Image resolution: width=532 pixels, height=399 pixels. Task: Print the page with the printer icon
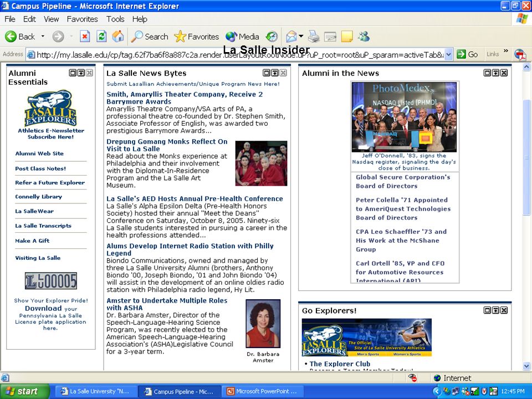314,37
